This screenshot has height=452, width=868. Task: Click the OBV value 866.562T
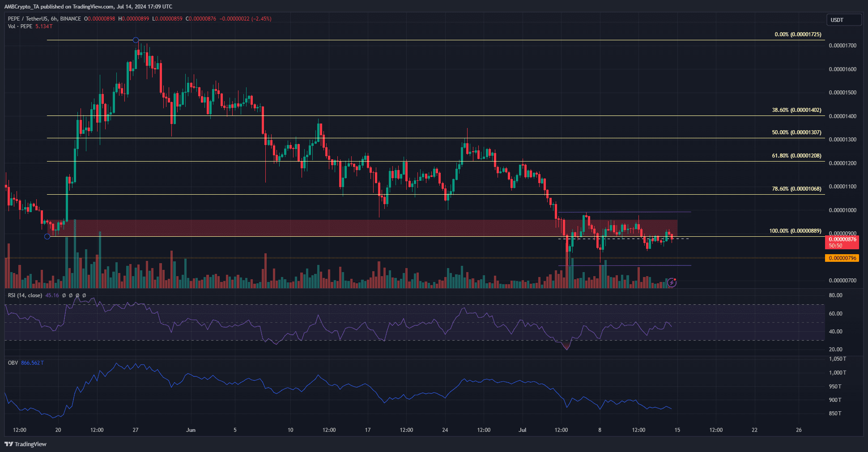coord(32,363)
